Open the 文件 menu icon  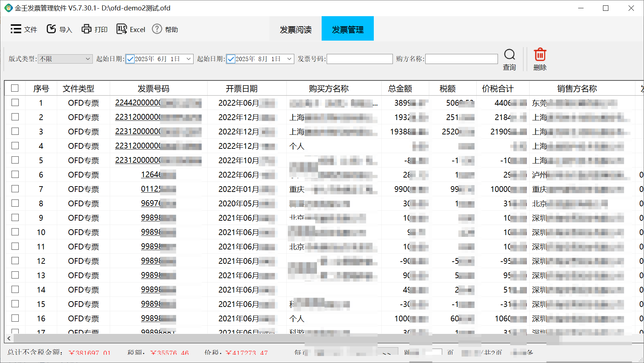(x=16, y=29)
